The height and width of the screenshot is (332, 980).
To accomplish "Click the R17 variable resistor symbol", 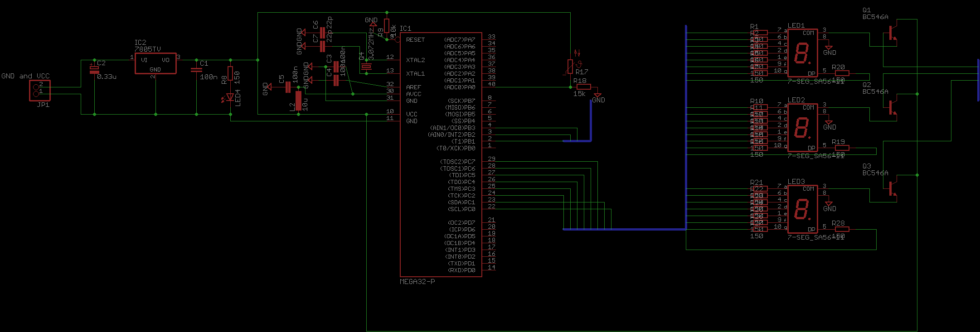I will (570, 67).
